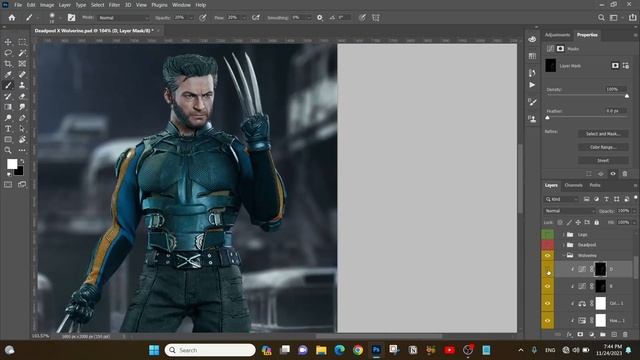Open the smoothing options gear icon
Screen dimensions: 640x360
pyautogui.click(x=320, y=18)
